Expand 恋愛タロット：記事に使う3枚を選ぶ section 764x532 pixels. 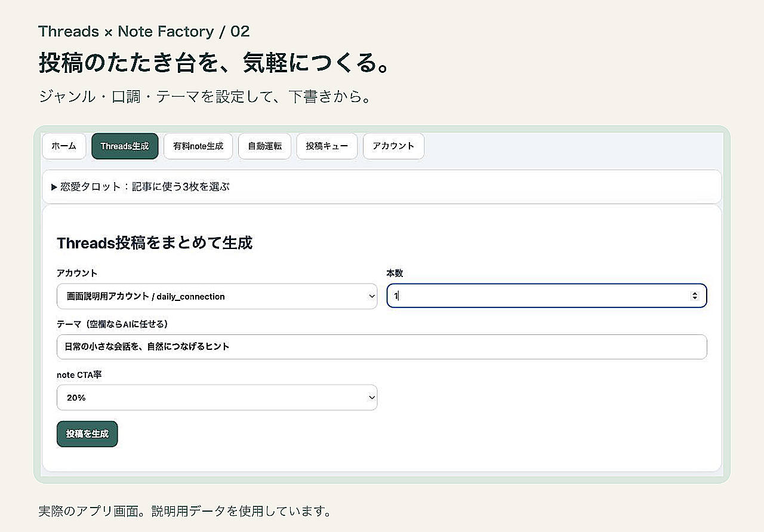tap(381, 187)
